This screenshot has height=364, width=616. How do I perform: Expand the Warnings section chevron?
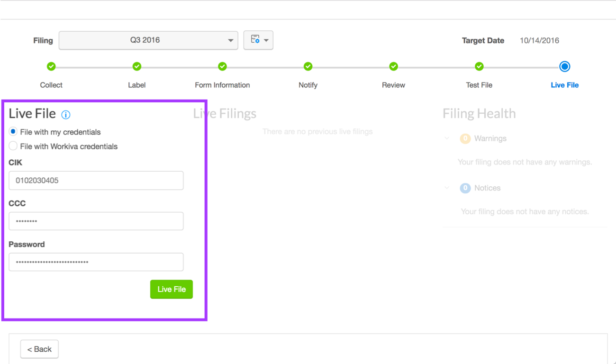(x=446, y=138)
